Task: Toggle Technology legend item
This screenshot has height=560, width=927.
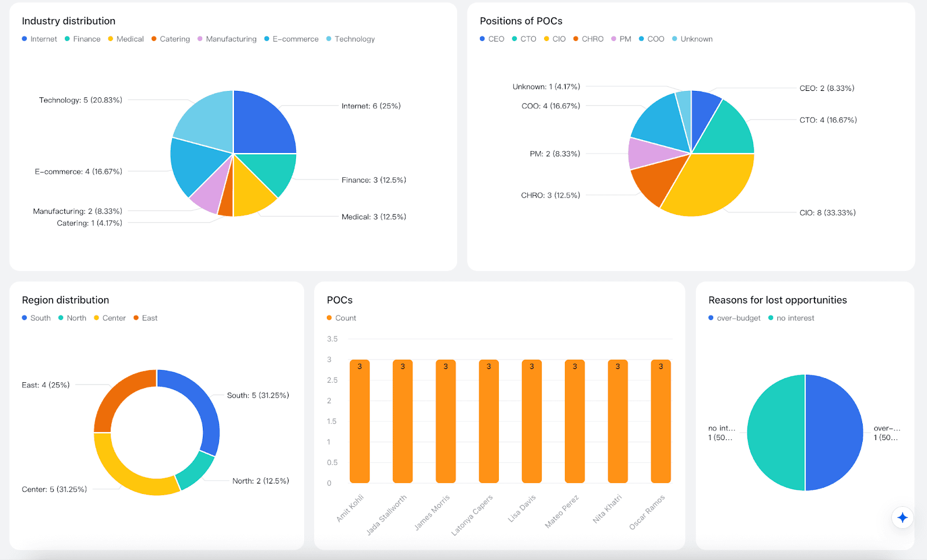Action: [351, 39]
